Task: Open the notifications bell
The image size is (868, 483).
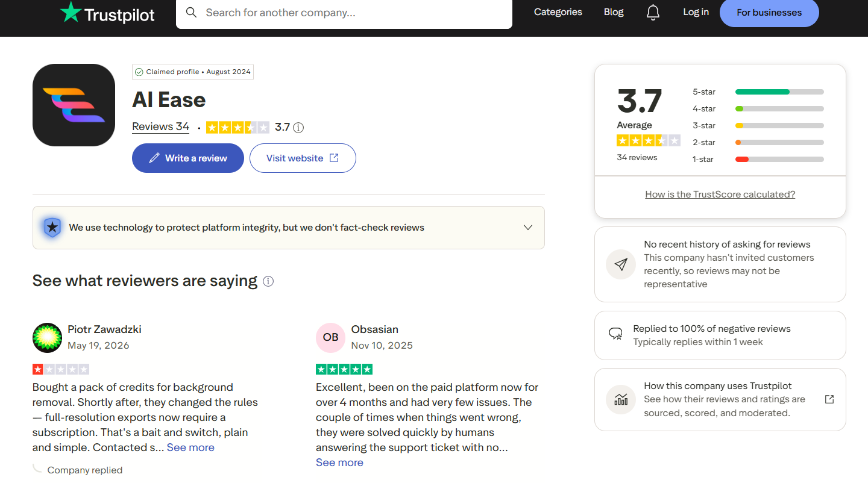Action: click(653, 13)
